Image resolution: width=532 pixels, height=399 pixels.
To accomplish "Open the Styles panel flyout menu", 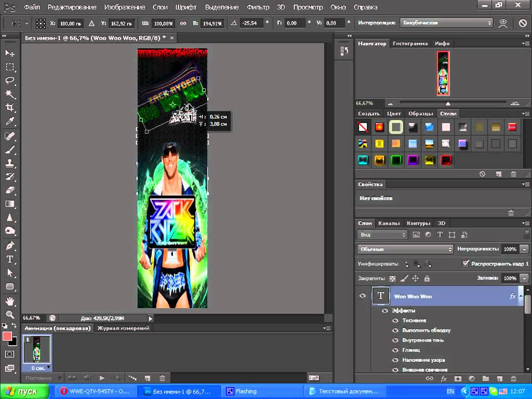I will [525, 113].
